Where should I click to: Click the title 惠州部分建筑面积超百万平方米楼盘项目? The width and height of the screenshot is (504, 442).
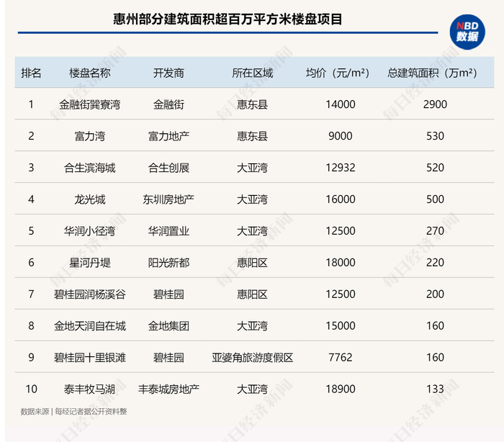[x=228, y=19]
